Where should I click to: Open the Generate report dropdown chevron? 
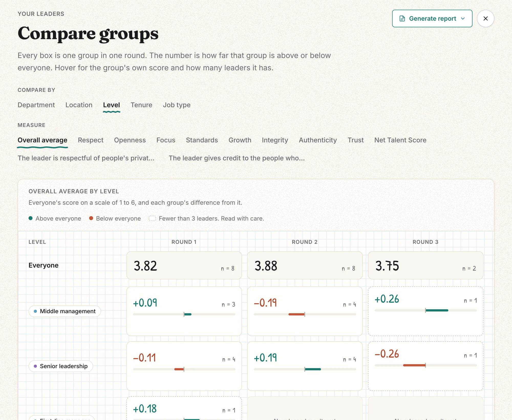pos(463,18)
